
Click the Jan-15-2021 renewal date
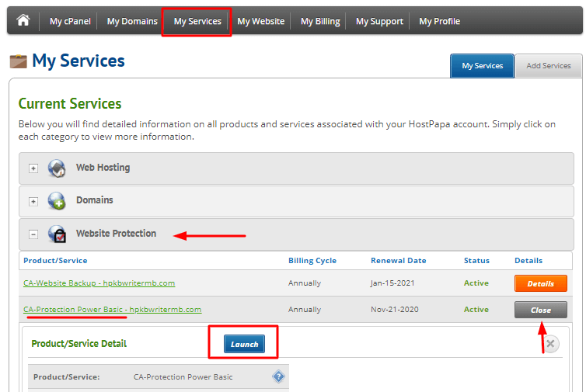click(392, 283)
